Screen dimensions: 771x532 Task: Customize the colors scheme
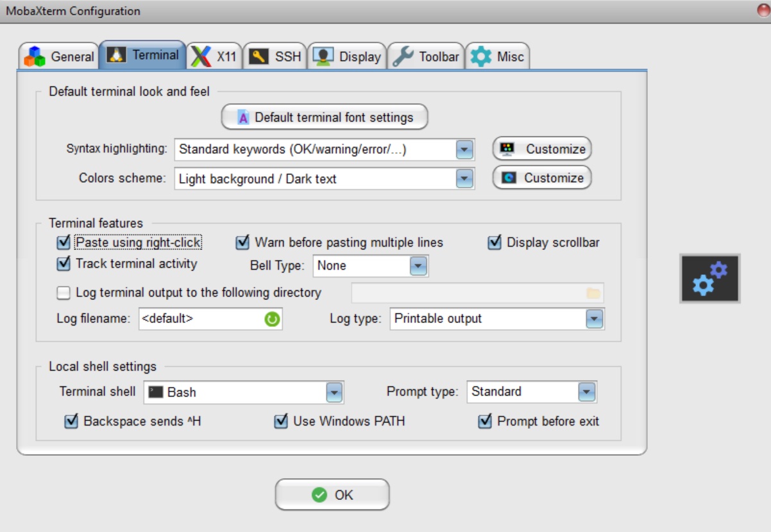click(x=542, y=178)
